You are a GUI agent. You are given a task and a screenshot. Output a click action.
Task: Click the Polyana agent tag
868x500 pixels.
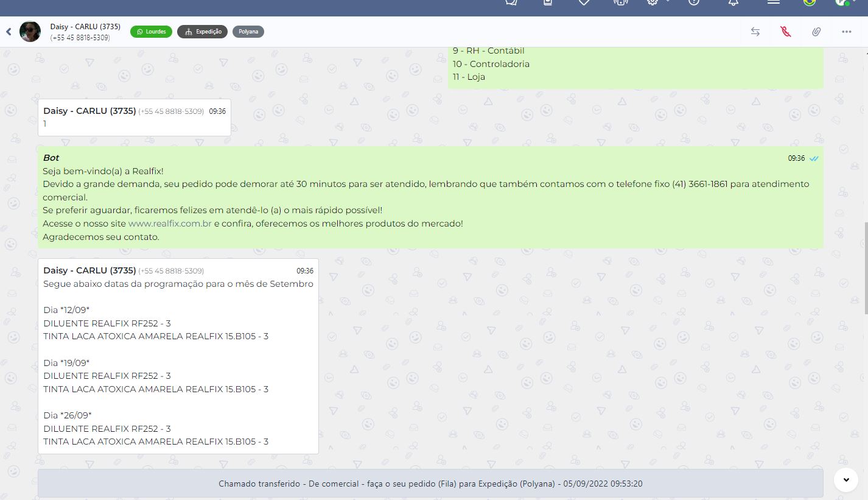[x=248, y=32]
